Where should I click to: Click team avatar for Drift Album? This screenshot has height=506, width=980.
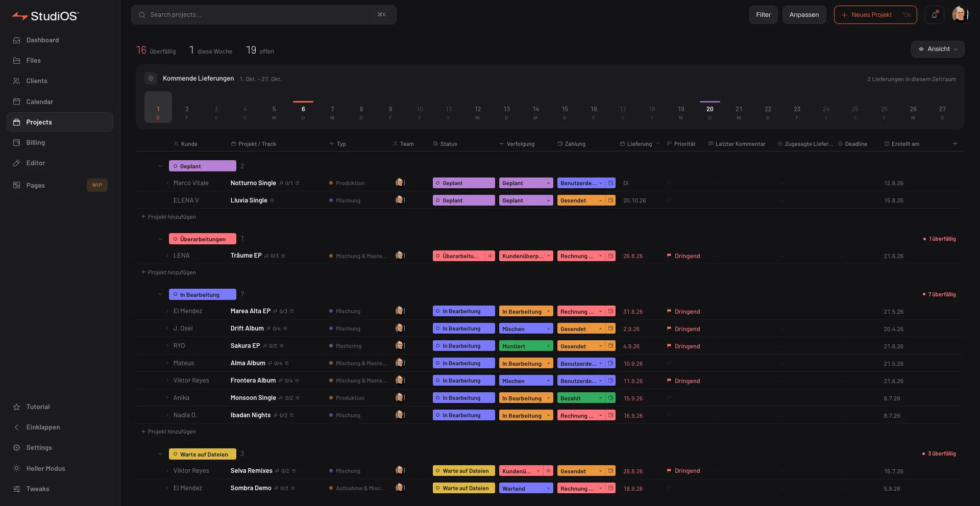pyautogui.click(x=400, y=328)
